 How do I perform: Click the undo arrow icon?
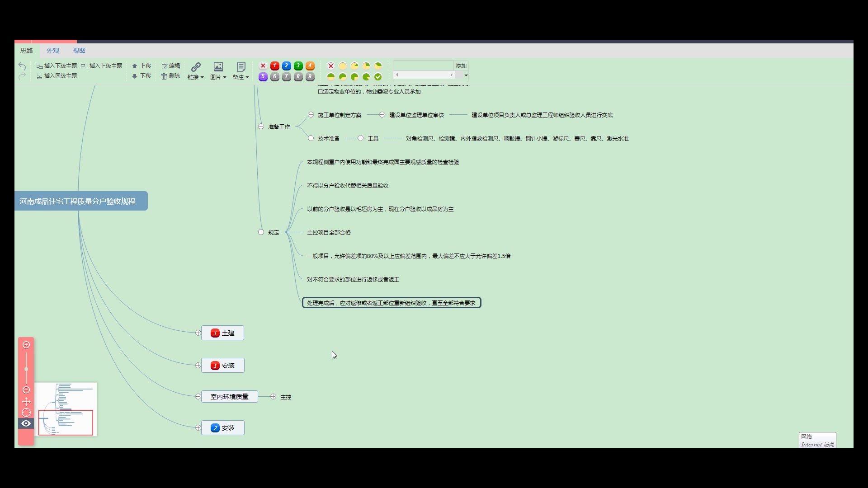click(x=22, y=66)
